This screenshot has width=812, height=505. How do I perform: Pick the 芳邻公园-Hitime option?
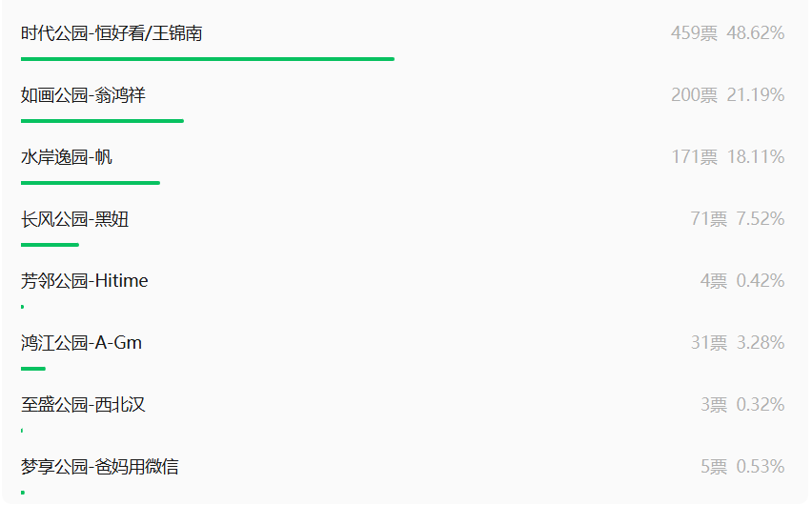click(x=85, y=281)
